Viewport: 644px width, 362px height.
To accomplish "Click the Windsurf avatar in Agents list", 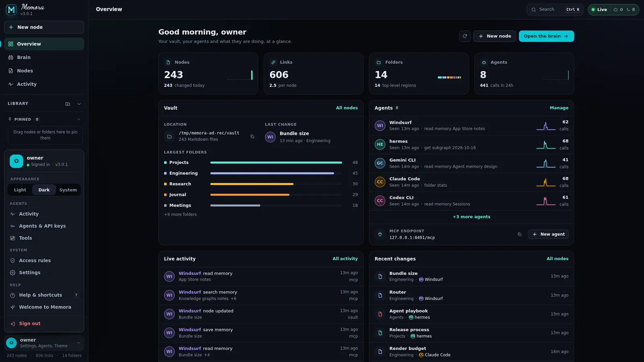I will (380, 125).
